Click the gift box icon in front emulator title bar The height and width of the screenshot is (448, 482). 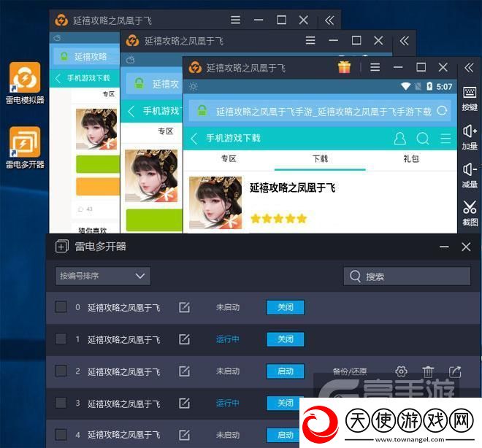coord(344,67)
